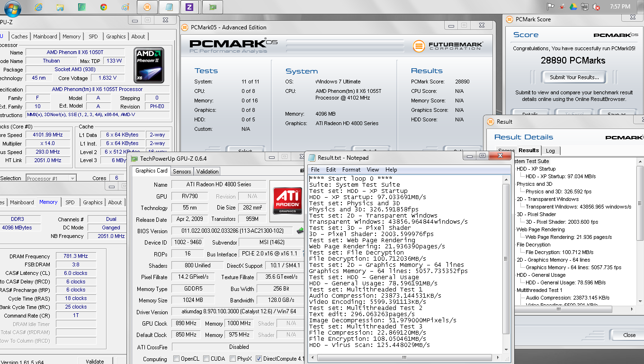
Task: Launch Internet Explorer from the taskbar
Action: click(x=38, y=7)
